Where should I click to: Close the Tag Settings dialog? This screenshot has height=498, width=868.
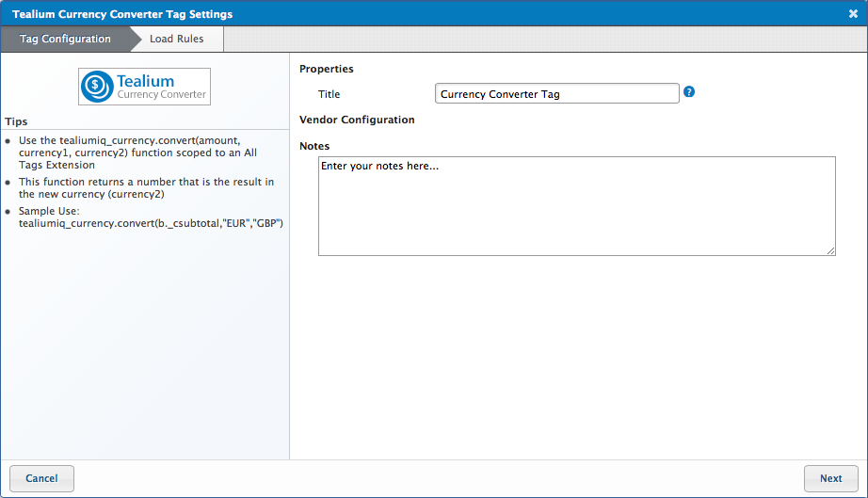click(853, 14)
